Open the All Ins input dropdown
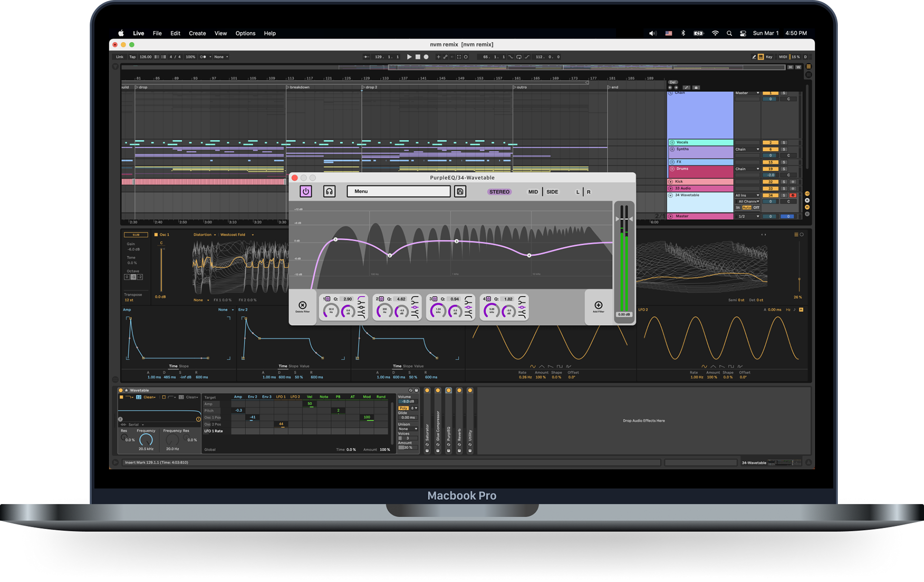Viewport: 924px width, 582px height. [747, 195]
